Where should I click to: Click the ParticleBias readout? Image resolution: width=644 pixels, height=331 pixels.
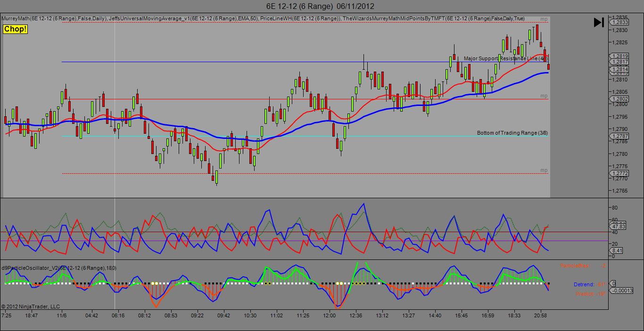[583, 266]
